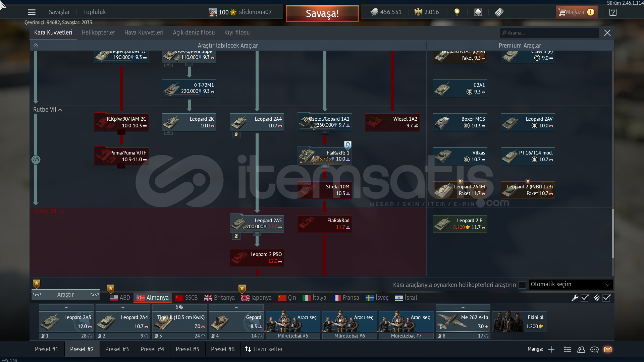Switch to Açık deniz filosu tab
Screen dimensions: 644x362
[x=194, y=33]
